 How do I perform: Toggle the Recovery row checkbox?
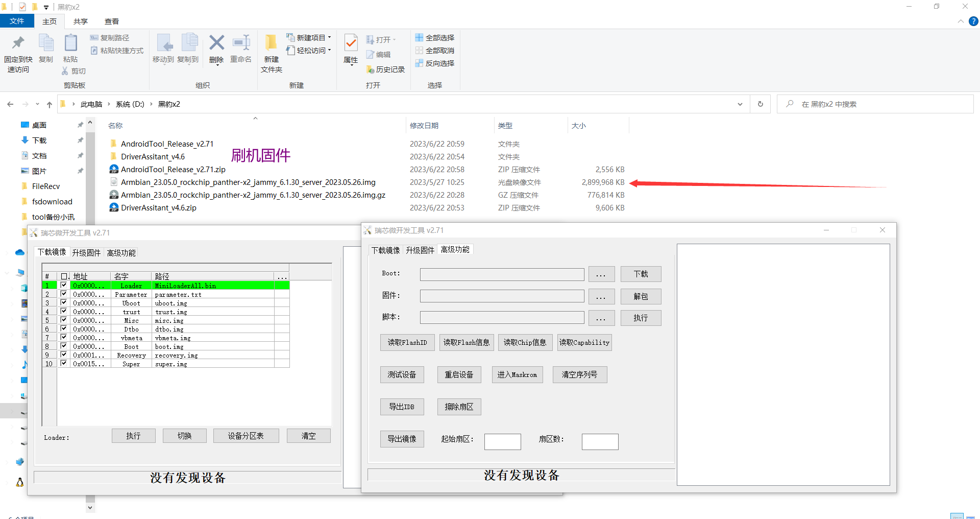point(64,355)
